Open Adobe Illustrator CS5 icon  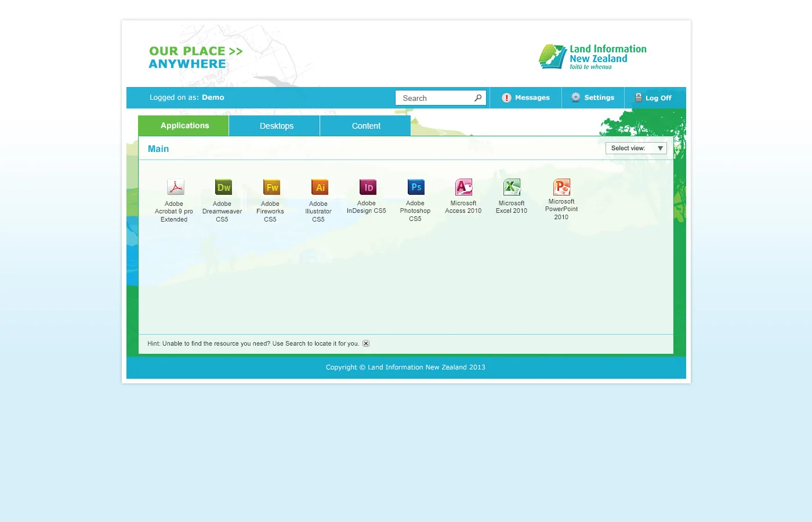tap(320, 187)
